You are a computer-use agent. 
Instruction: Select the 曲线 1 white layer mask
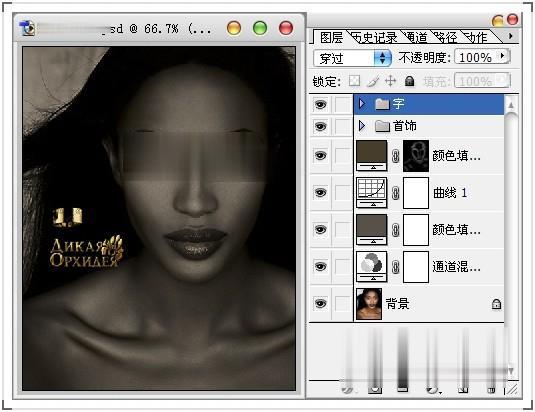coord(416,193)
